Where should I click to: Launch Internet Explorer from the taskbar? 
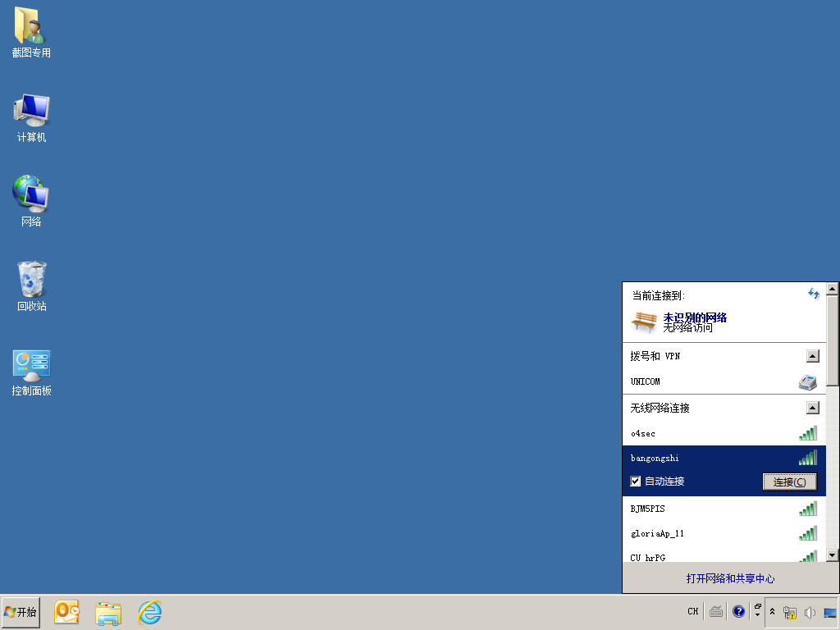coord(150,612)
